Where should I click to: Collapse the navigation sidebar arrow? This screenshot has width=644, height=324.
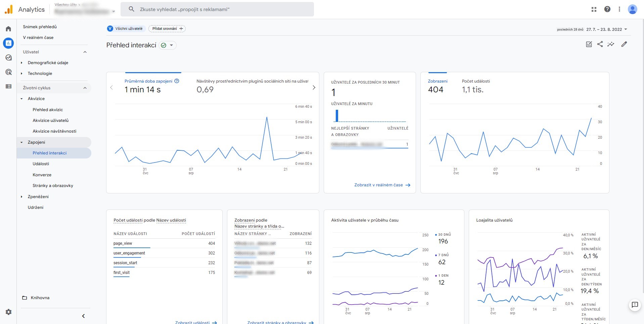click(83, 316)
